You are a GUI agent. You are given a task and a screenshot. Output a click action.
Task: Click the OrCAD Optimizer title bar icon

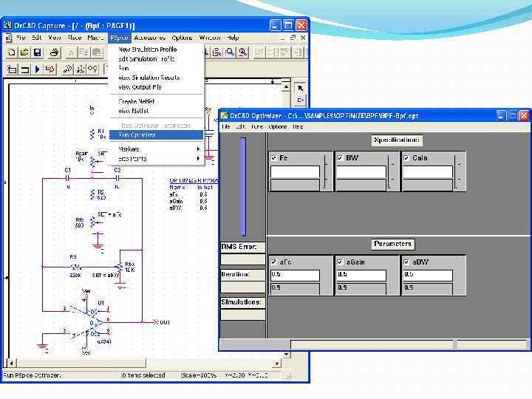click(x=225, y=116)
